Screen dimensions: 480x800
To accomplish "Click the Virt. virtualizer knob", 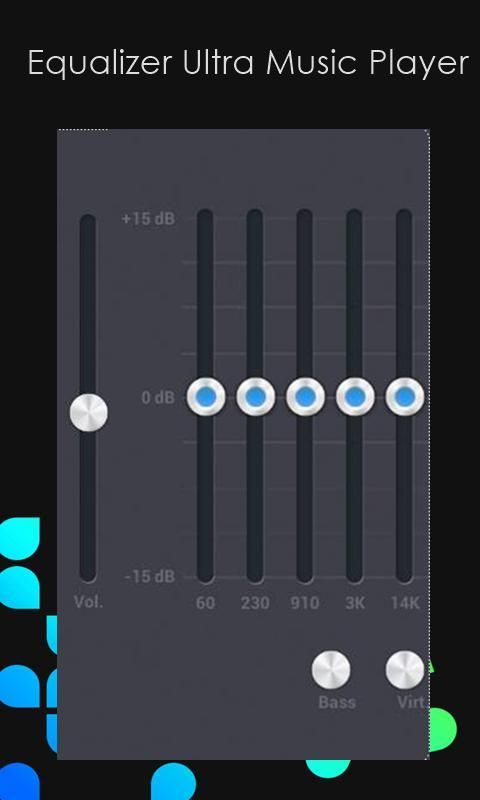I will pos(405,670).
